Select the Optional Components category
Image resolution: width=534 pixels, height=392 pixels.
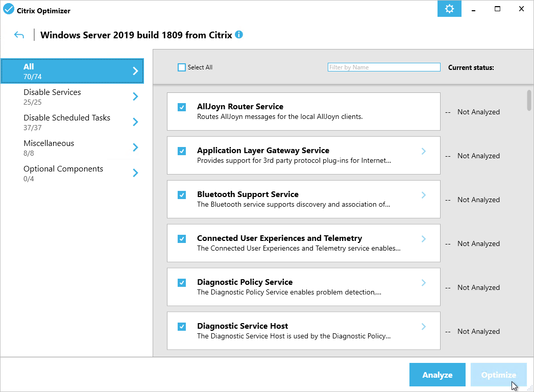72,173
